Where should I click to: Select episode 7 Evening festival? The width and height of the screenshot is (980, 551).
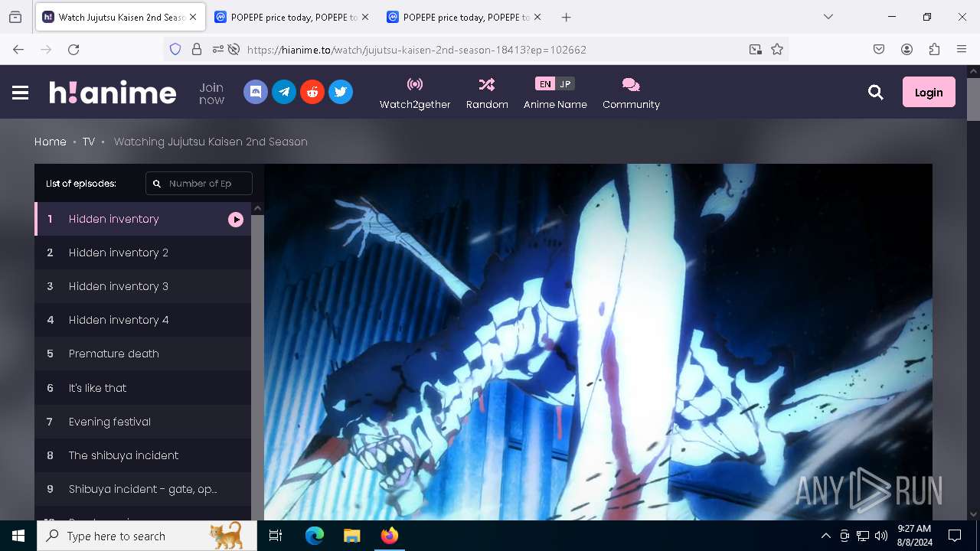click(x=142, y=422)
